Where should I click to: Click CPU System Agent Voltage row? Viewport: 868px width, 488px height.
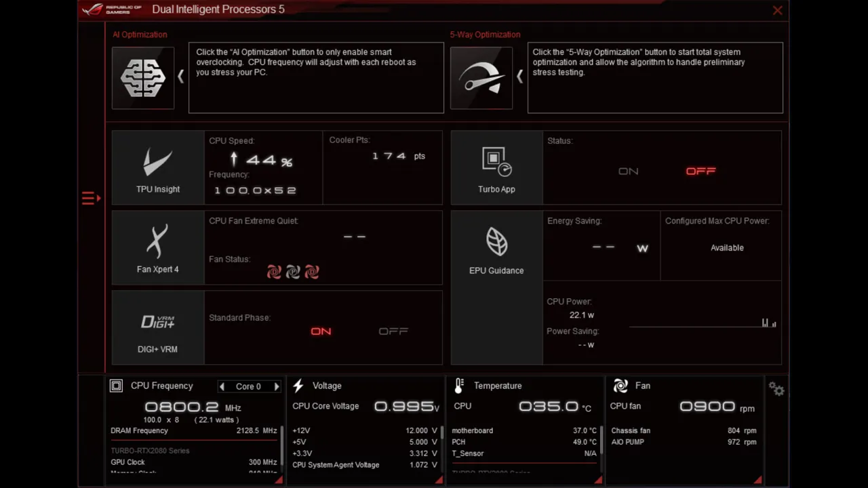365,465
